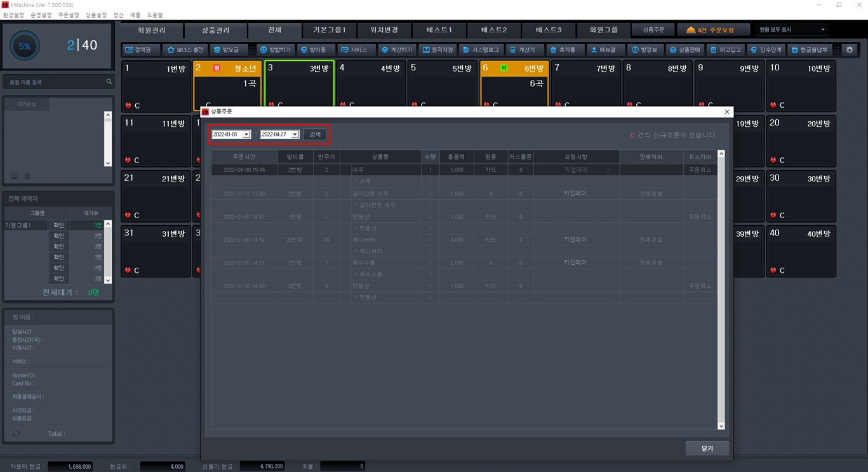Open the 휴지통 trash tool
Screen dimensions: 868x472
pyautogui.click(x=554, y=49)
